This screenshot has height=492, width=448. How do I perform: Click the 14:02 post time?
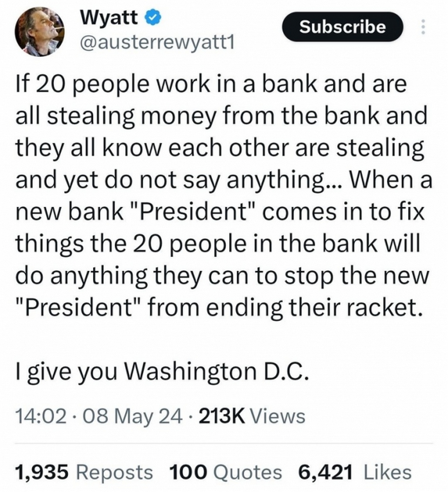pos(40,417)
